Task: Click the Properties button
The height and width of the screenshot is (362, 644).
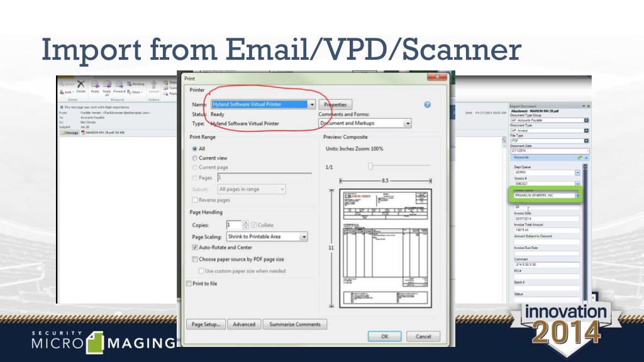Action: (x=335, y=105)
